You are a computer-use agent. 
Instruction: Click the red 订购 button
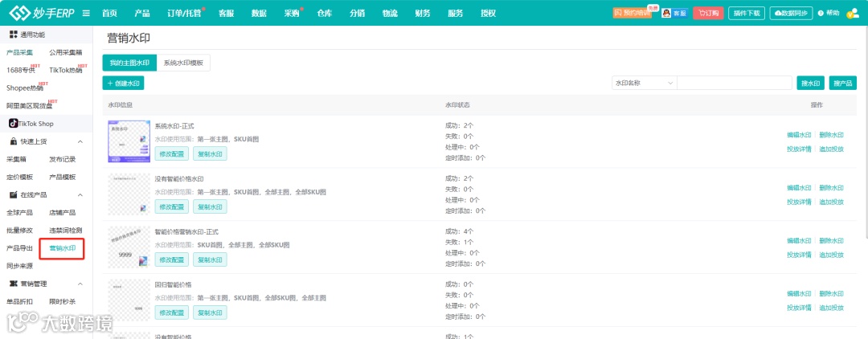pos(708,14)
